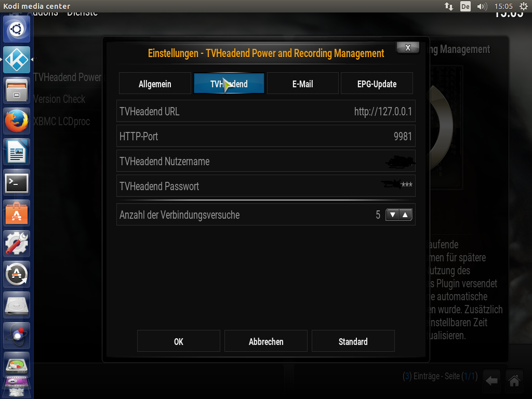Click the back arrow icon bottom right

491,381
